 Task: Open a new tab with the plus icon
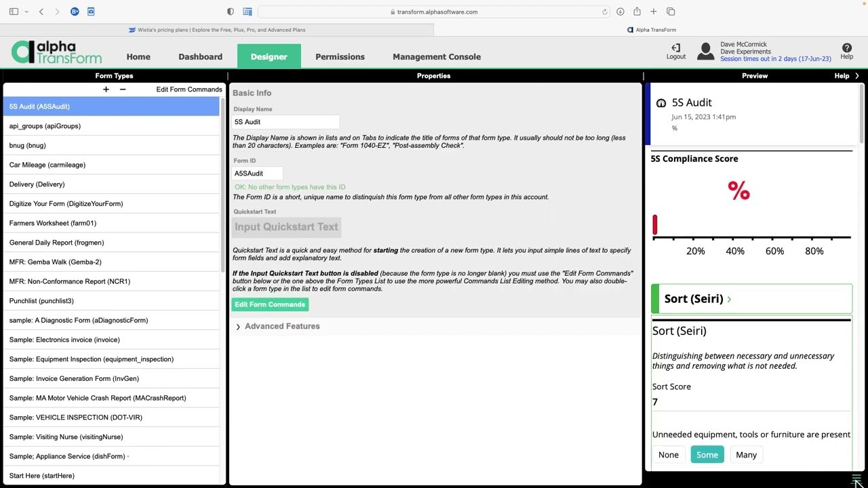click(x=653, y=12)
